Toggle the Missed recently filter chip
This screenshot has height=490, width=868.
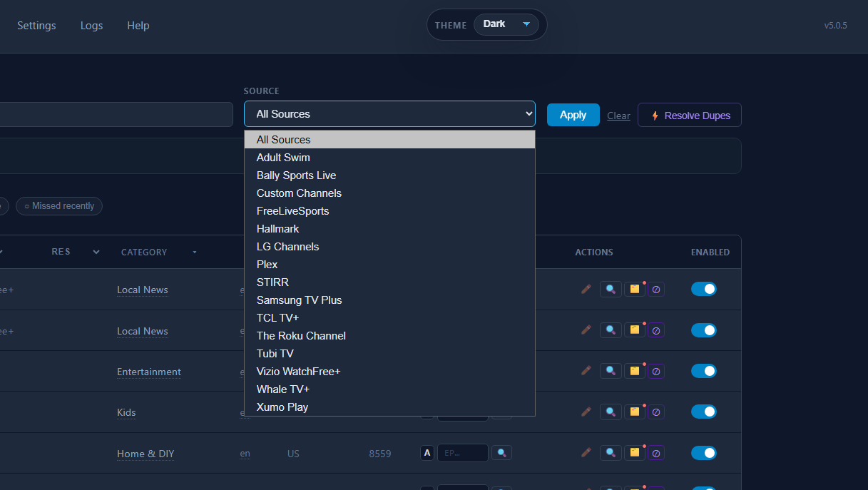pyautogui.click(x=59, y=206)
